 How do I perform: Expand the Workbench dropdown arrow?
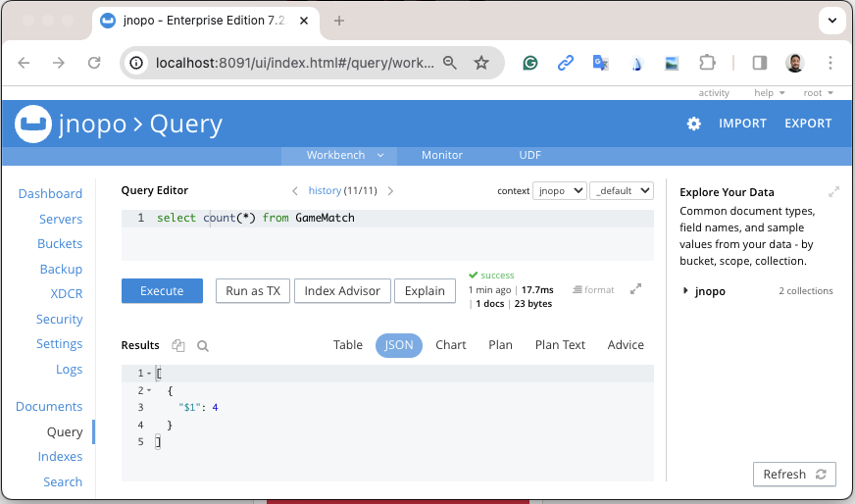point(380,156)
